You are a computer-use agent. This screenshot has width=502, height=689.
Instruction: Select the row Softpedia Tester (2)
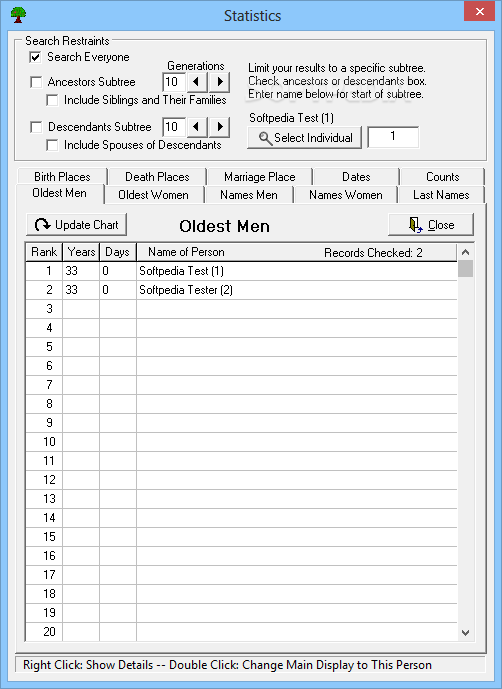pyautogui.click(x=241, y=290)
